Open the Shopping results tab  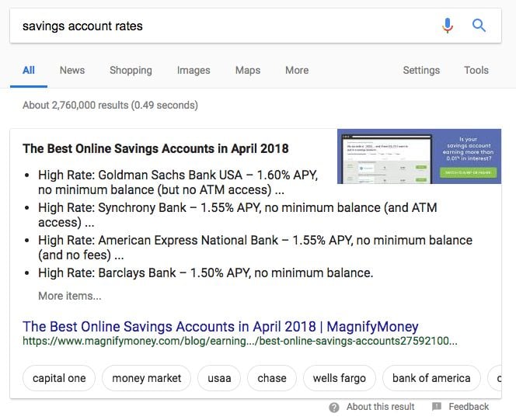(x=131, y=70)
